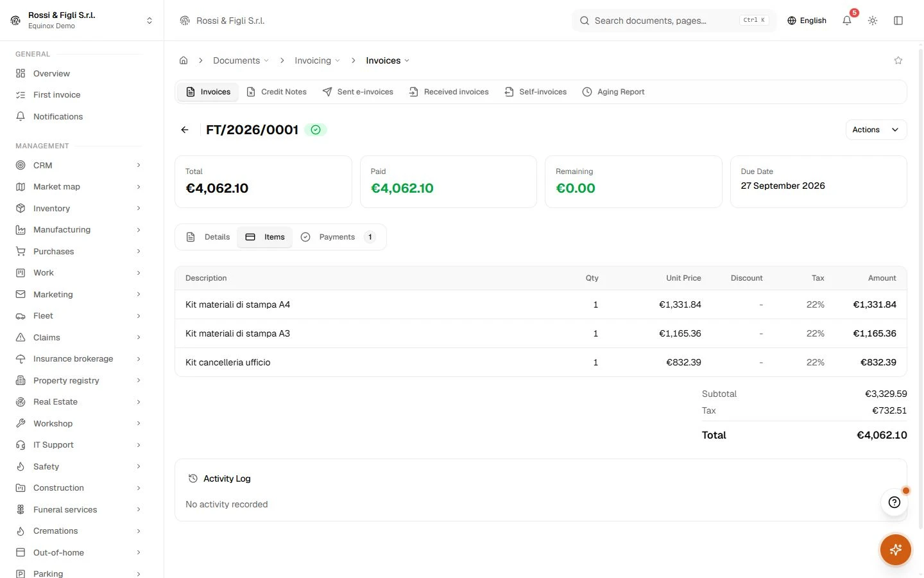Click the search documents field
The width and height of the screenshot is (924, 578).
(674, 21)
